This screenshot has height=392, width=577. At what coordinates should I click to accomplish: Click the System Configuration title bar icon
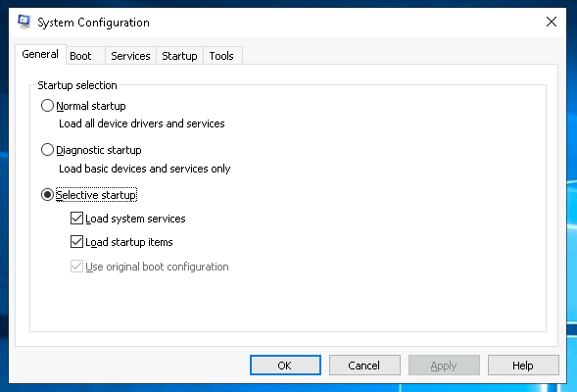click(x=24, y=23)
